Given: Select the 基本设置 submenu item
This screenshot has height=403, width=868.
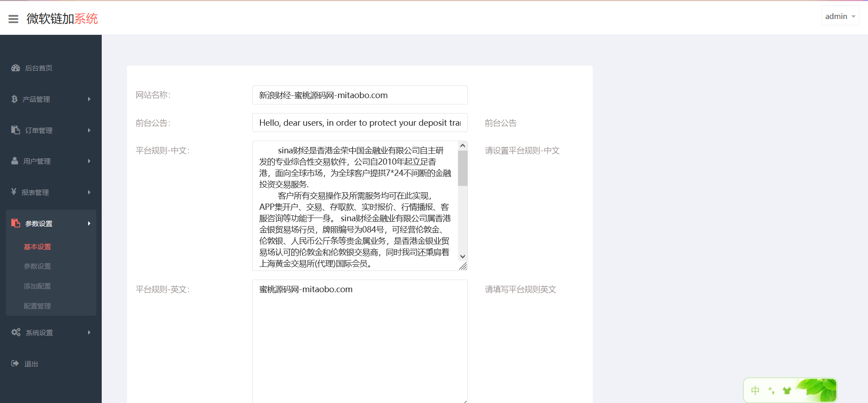Looking at the screenshot, I should (38, 247).
